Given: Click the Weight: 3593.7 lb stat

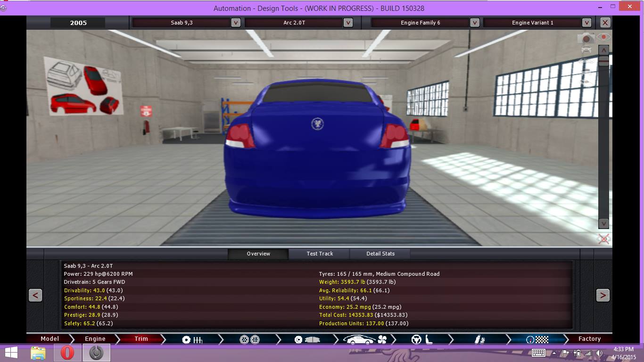Looking at the screenshot, I should pyautogui.click(x=357, y=282).
